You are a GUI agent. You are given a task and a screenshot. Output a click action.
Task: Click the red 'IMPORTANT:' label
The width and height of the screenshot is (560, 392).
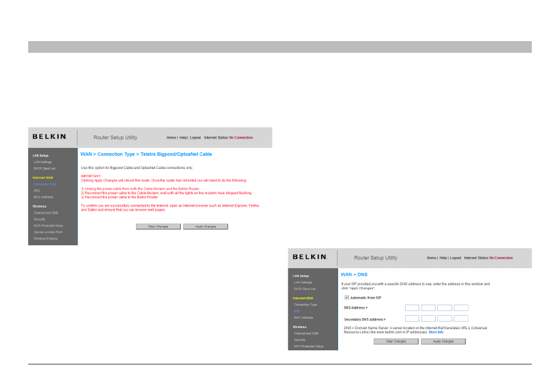point(91,177)
